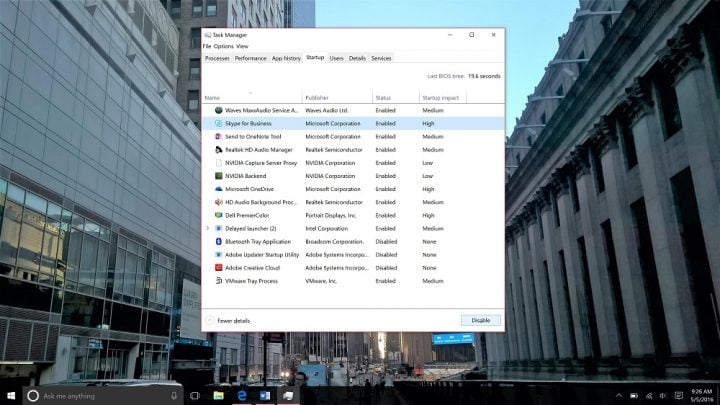Click the NVIDIA Backend icon

219,176
